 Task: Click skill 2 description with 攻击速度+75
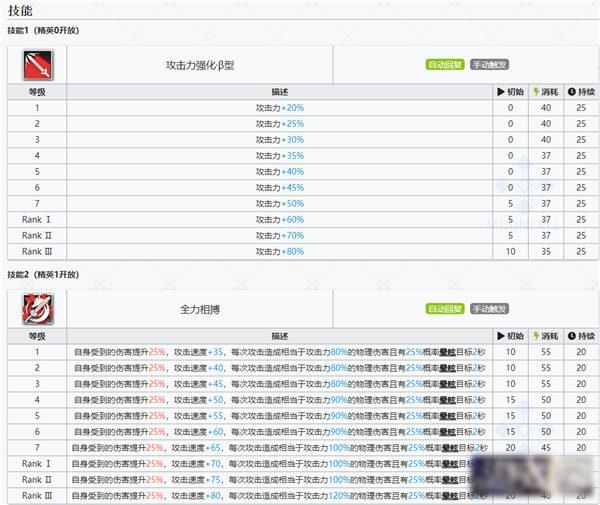coord(279,480)
